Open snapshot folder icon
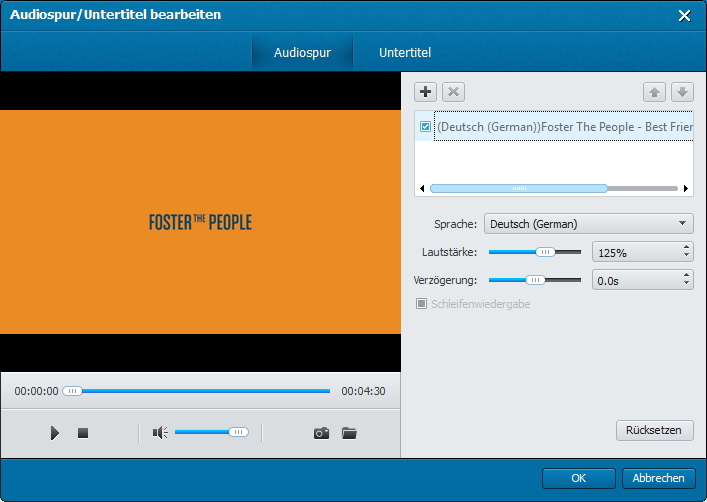The height and width of the screenshot is (502, 707). (x=349, y=433)
